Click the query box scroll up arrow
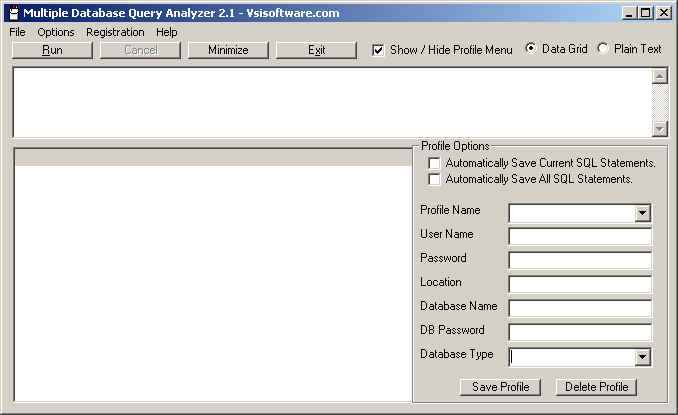 (x=659, y=77)
